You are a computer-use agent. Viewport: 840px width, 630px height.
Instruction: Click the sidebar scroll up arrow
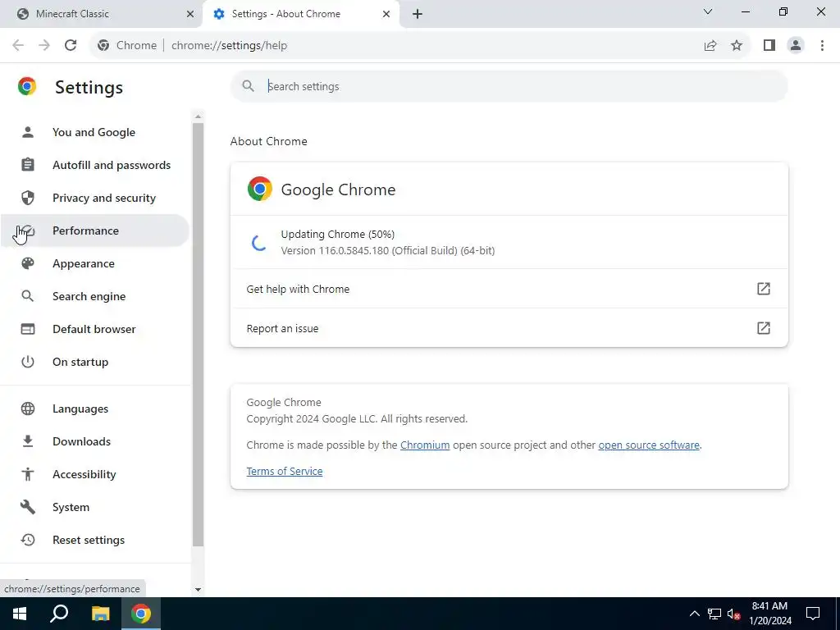pyautogui.click(x=198, y=116)
